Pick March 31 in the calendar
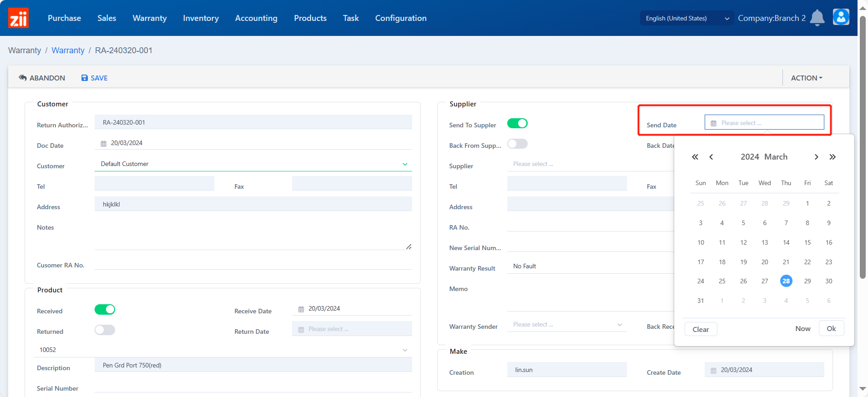The height and width of the screenshot is (397, 868). [x=701, y=301]
